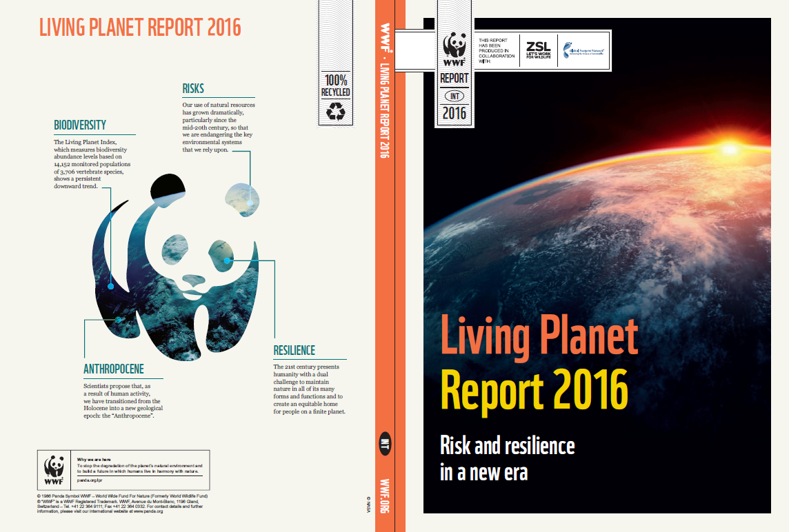
Task: Click the WWF panda logo on front cover
Action: click(x=454, y=51)
